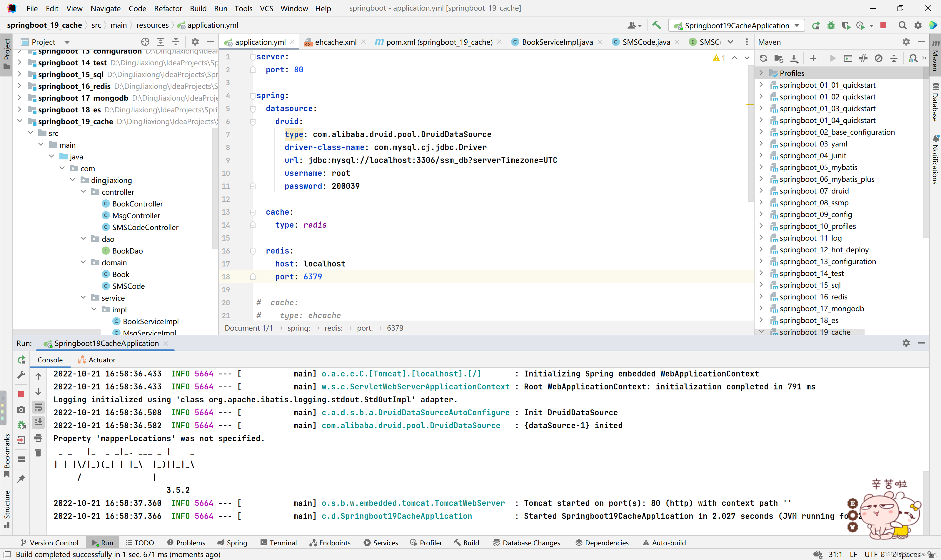Click the Debug bug icon in top toolbar

coord(831,26)
